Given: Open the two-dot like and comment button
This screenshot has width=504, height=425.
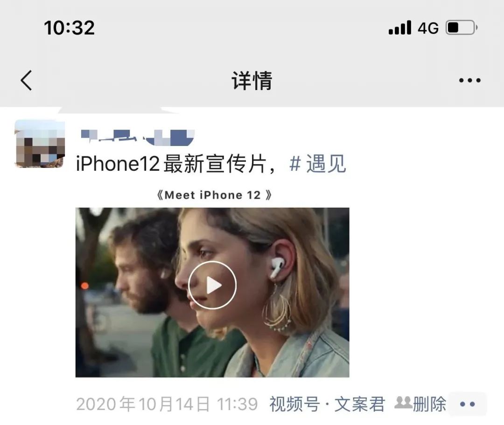Looking at the screenshot, I should [467, 404].
